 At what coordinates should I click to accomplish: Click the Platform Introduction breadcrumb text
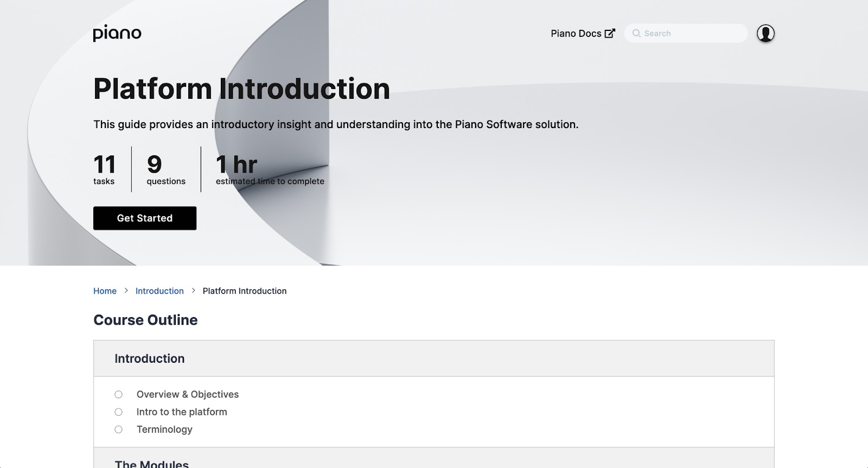click(245, 291)
